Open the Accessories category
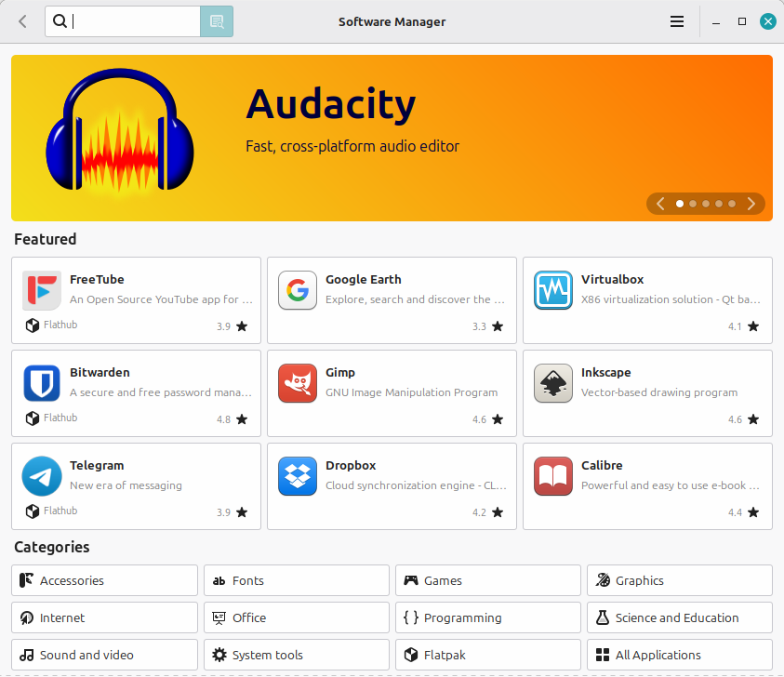 coord(104,580)
